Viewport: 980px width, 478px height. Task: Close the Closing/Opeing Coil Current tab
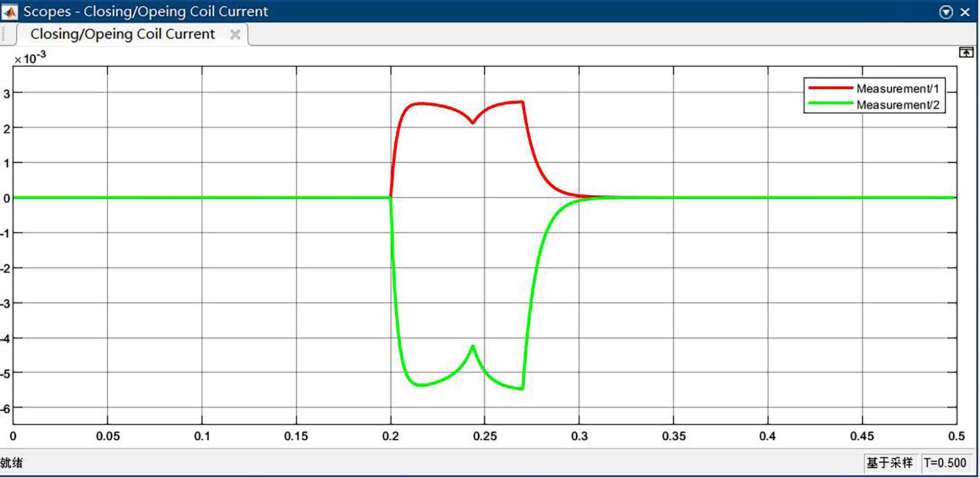[x=235, y=34]
